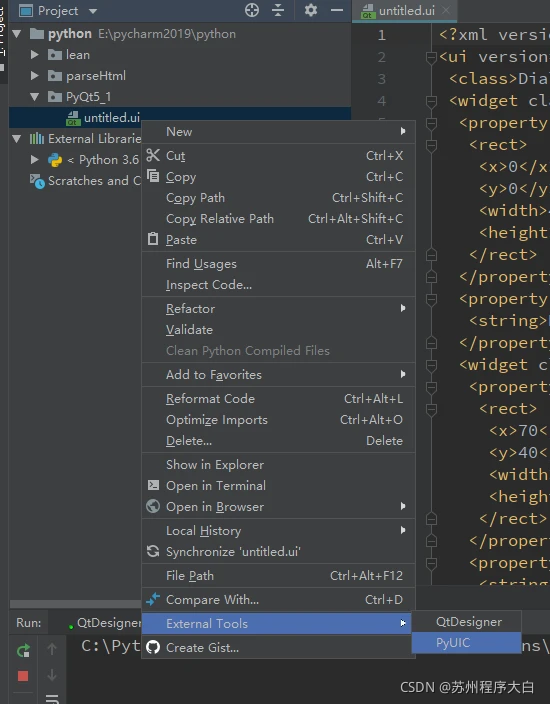
Task: Click the Copy icon in context menu
Action: coord(153,176)
